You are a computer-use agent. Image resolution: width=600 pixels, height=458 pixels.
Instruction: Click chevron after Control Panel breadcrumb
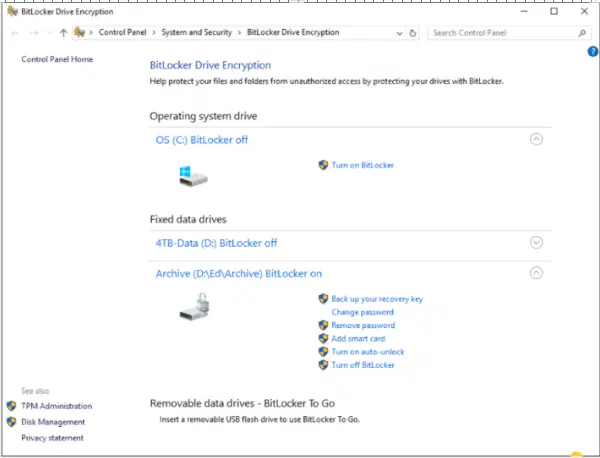pyautogui.click(x=154, y=33)
